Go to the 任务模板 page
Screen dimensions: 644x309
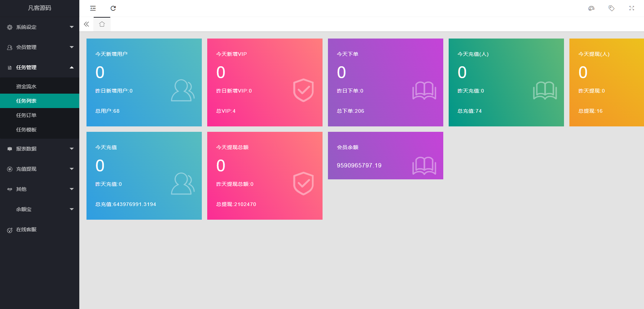(26, 130)
